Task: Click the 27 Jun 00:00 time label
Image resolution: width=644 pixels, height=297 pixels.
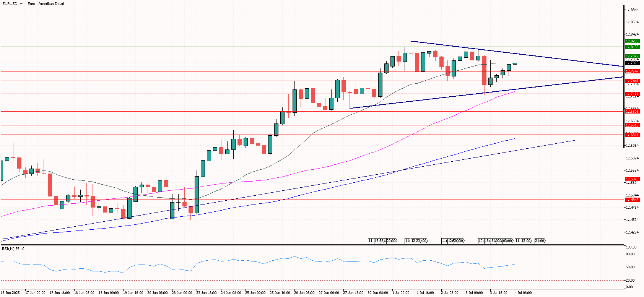Action: [329, 293]
